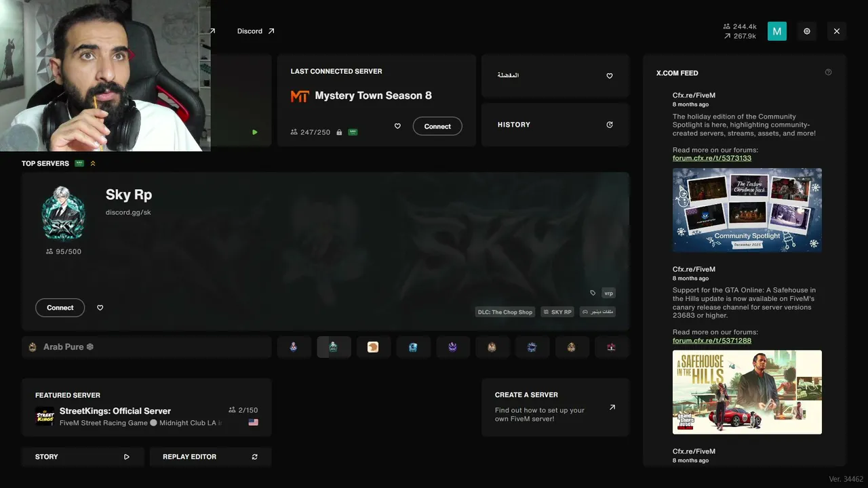Select the seventh carousel server icon
Viewport: 868px width, 488px height.
[532, 347]
